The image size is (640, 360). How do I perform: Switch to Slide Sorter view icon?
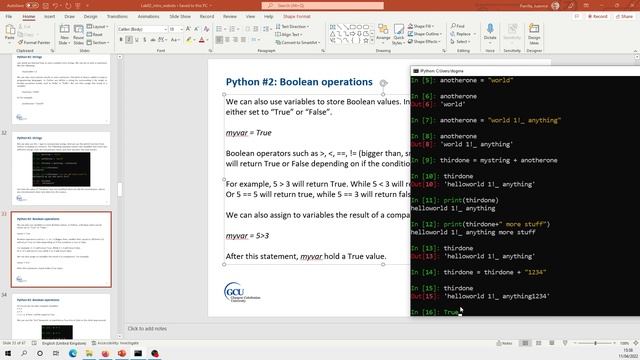538,343
